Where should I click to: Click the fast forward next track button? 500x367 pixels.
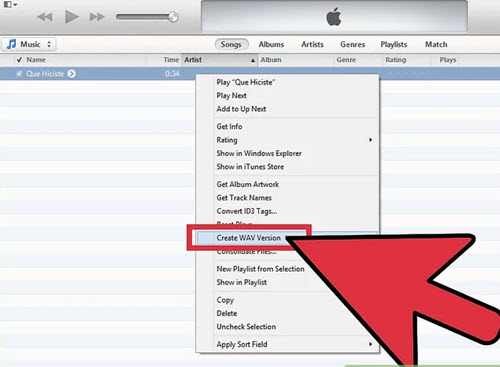click(97, 17)
